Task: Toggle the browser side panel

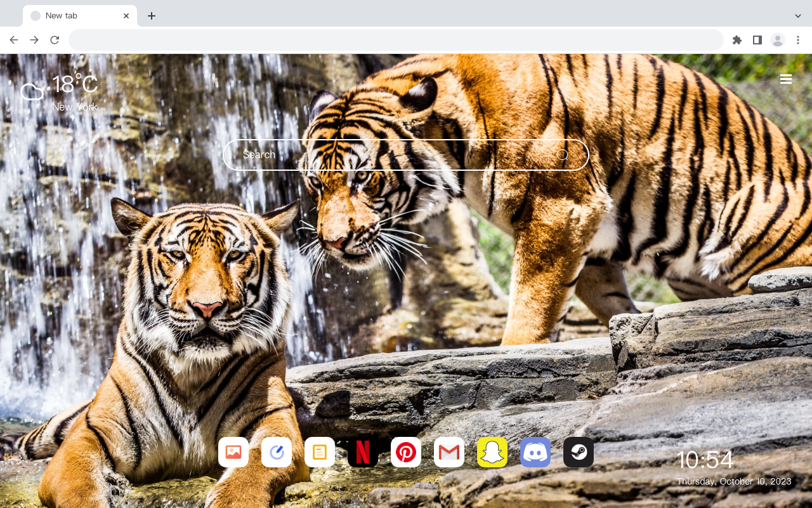Action: (757, 40)
